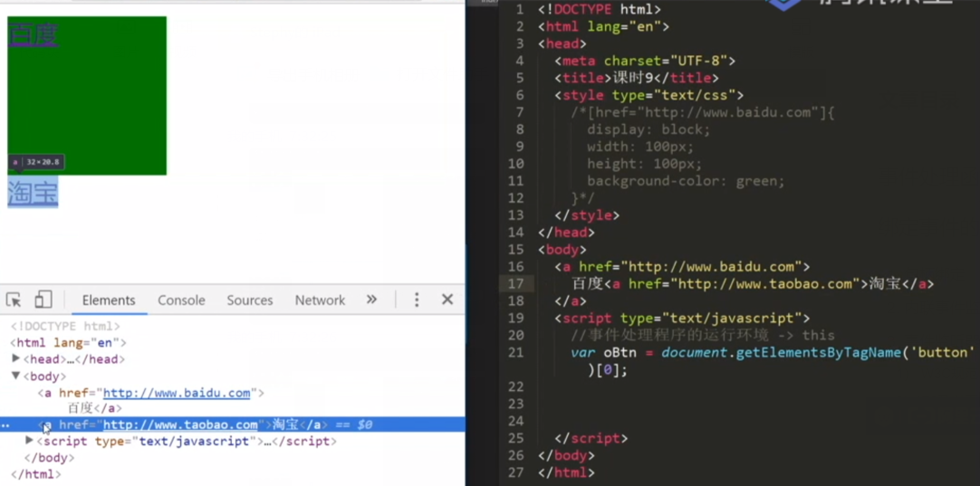Image resolution: width=980 pixels, height=486 pixels.
Task: Click the body tag on line 15
Action: pyautogui.click(x=562, y=249)
